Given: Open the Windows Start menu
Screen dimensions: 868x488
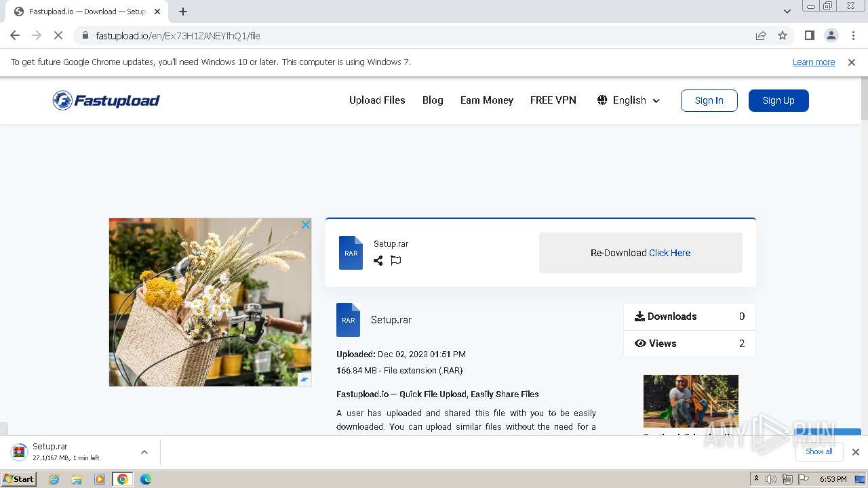Looking at the screenshot, I should pyautogui.click(x=18, y=479).
